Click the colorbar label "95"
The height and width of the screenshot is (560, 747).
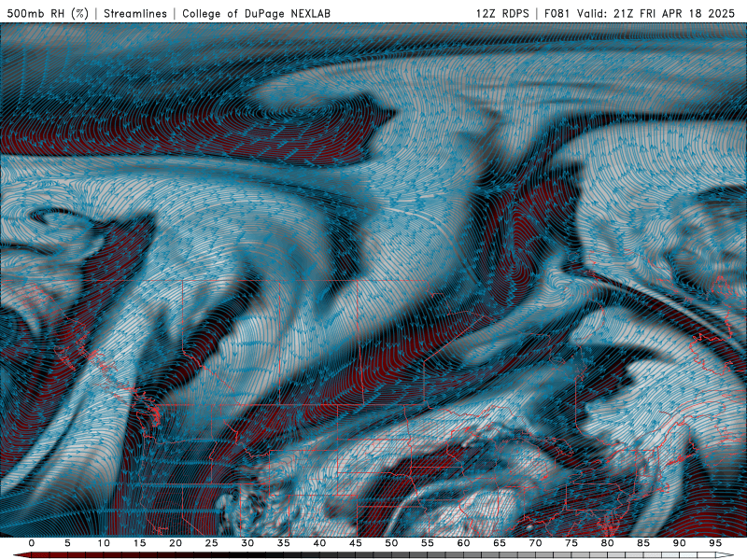715,543
